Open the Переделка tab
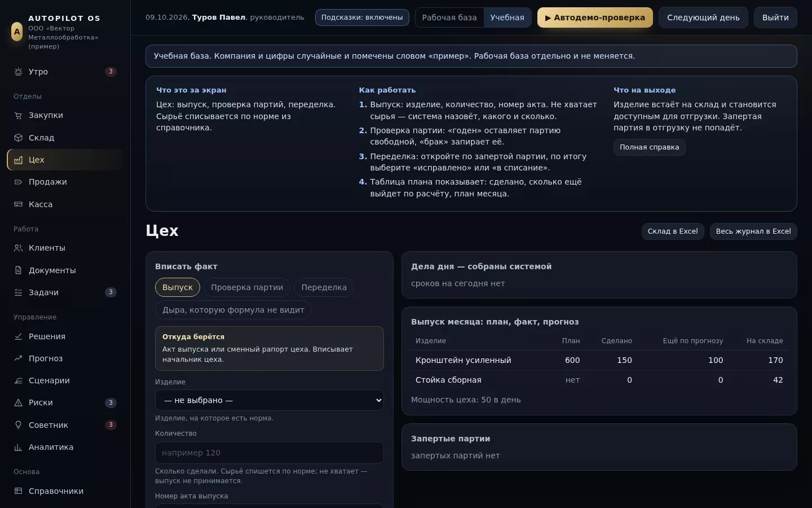This screenshot has width=812, height=508. point(324,287)
